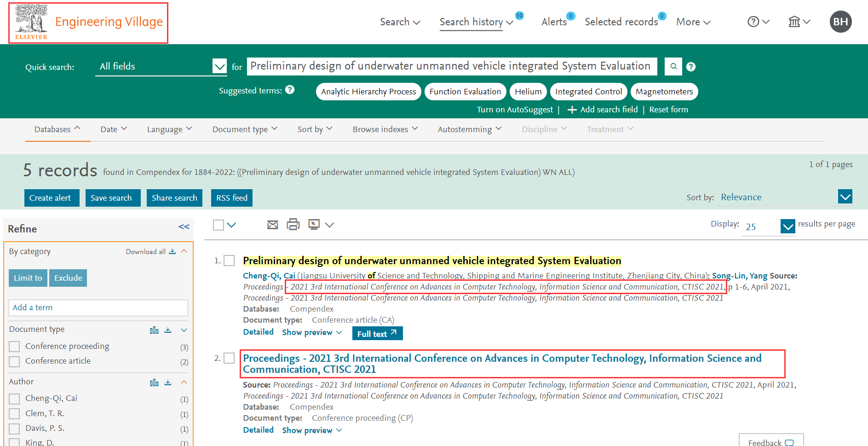This screenshot has height=446, width=868.
Task: Click Turn on AutoSuggest link
Action: (515, 110)
